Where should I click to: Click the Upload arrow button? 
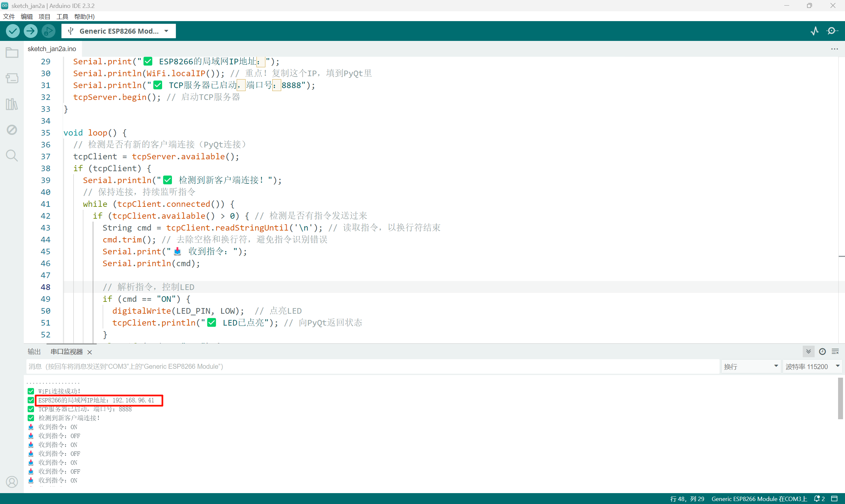(x=31, y=31)
